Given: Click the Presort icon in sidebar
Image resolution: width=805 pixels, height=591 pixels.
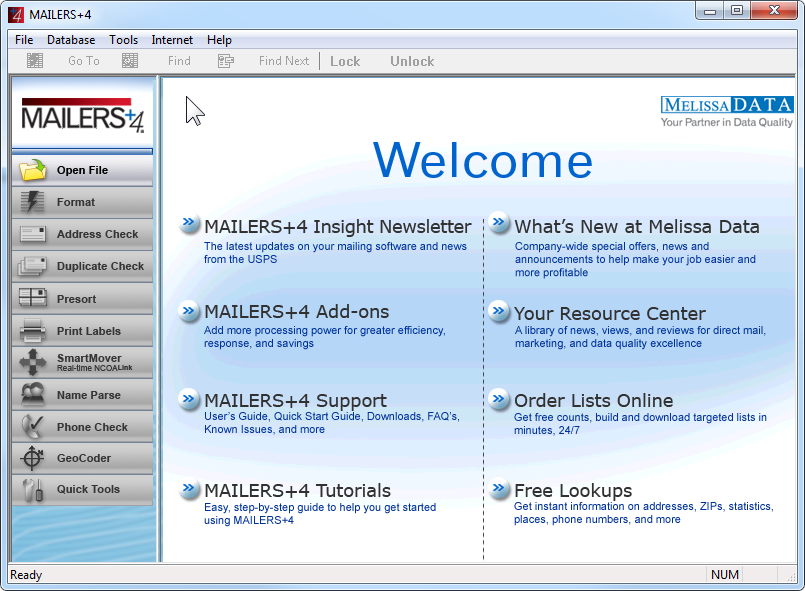Looking at the screenshot, I should (x=32, y=297).
